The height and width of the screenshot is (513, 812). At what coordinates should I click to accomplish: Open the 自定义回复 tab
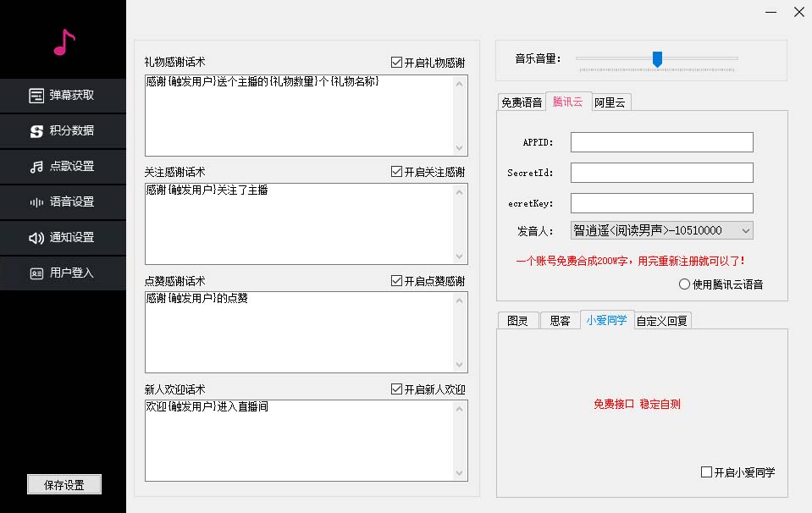[x=662, y=320]
